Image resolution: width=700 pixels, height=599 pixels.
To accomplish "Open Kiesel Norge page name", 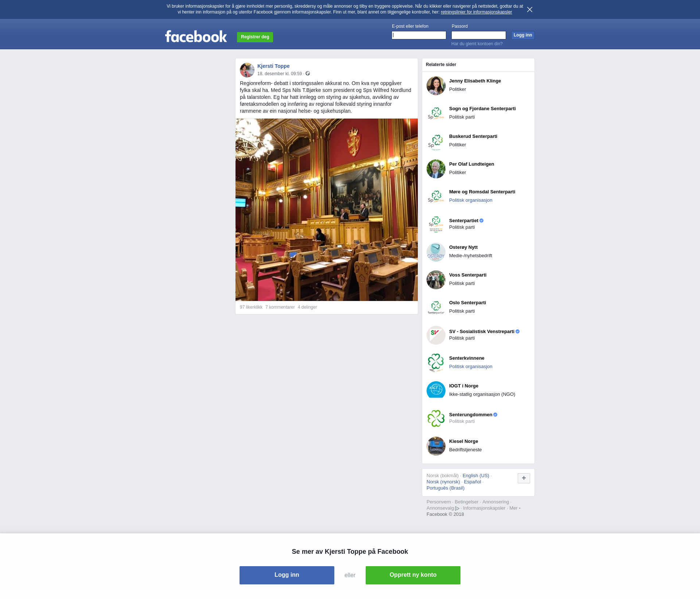I will pyautogui.click(x=463, y=441).
